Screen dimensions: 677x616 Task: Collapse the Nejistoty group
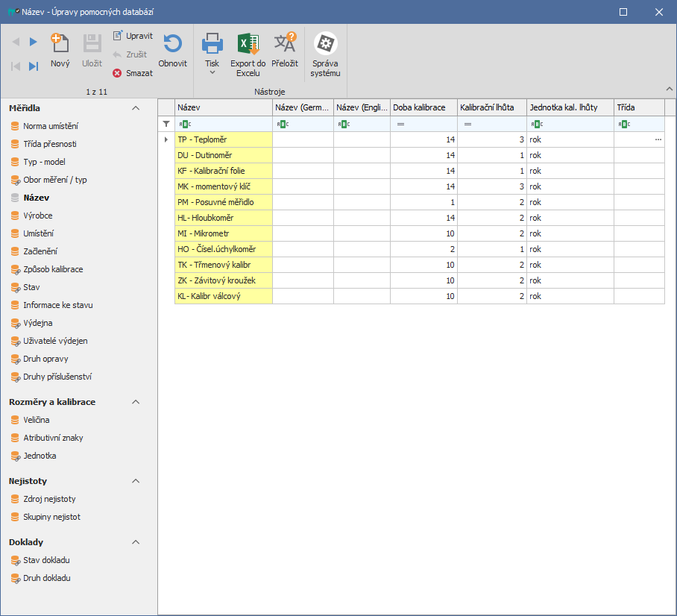(136, 481)
